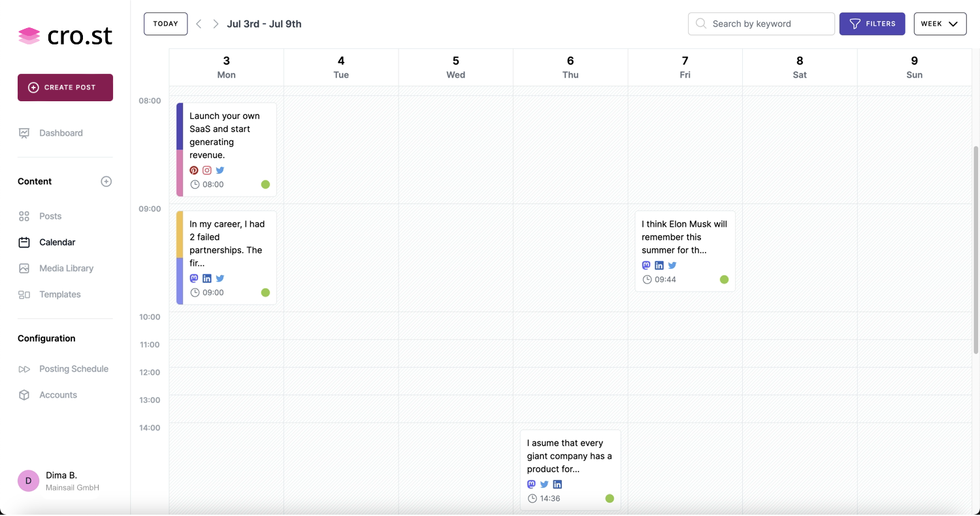Go to previous week with left chevron

(x=199, y=24)
